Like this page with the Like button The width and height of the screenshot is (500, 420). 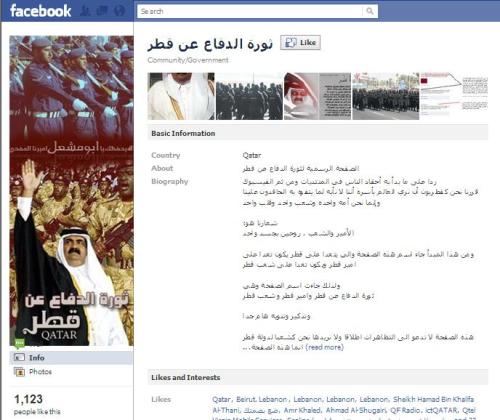[300, 43]
